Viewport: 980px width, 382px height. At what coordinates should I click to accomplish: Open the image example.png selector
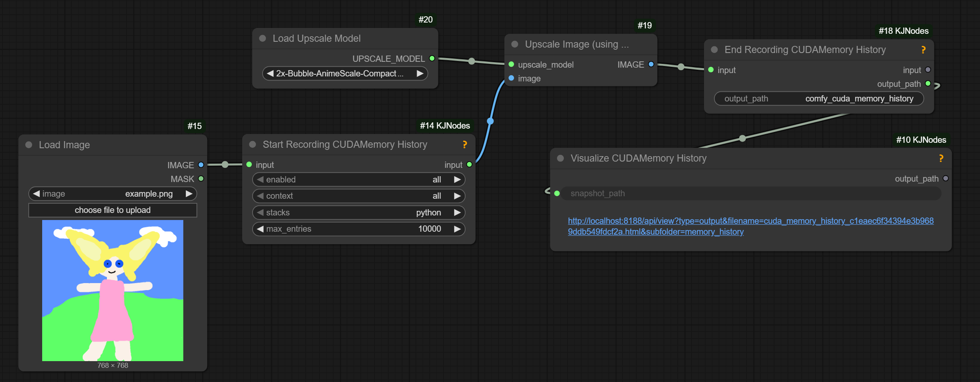pos(113,194)
